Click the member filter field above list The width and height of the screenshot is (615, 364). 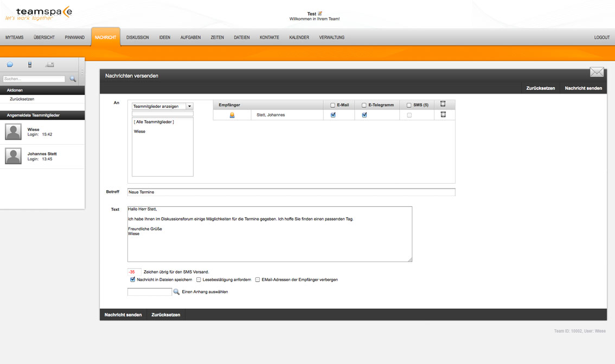pos(162,114)
